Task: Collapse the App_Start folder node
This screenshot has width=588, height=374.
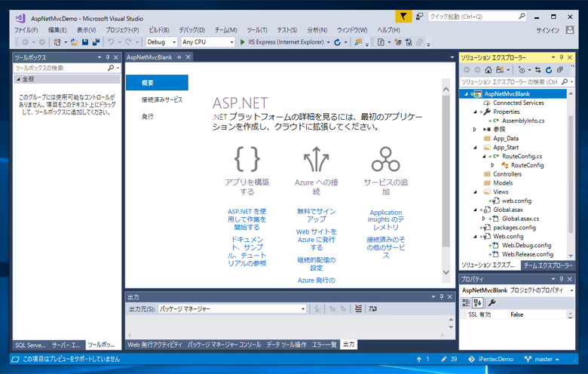Action: 475,148
